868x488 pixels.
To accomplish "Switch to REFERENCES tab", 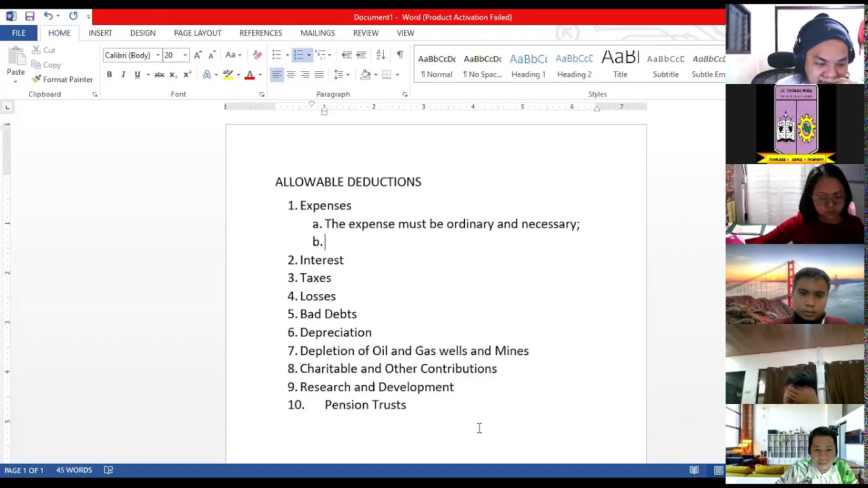I will (260, 33).
